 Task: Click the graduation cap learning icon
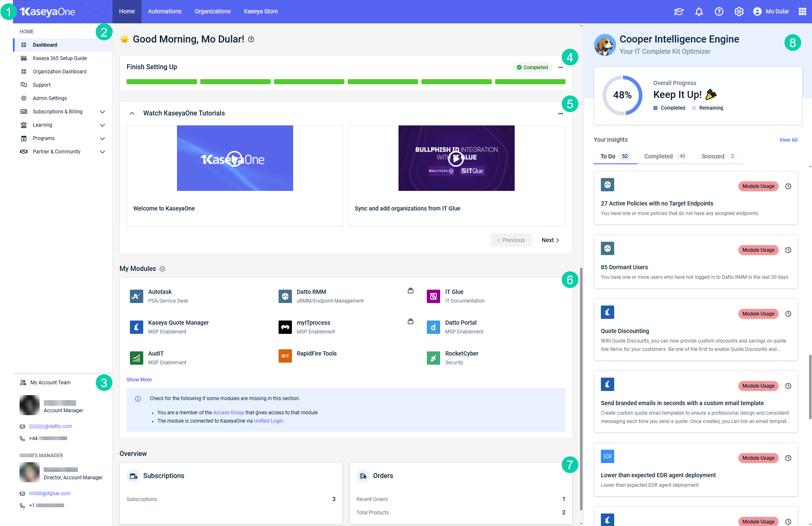click(679, 12)
